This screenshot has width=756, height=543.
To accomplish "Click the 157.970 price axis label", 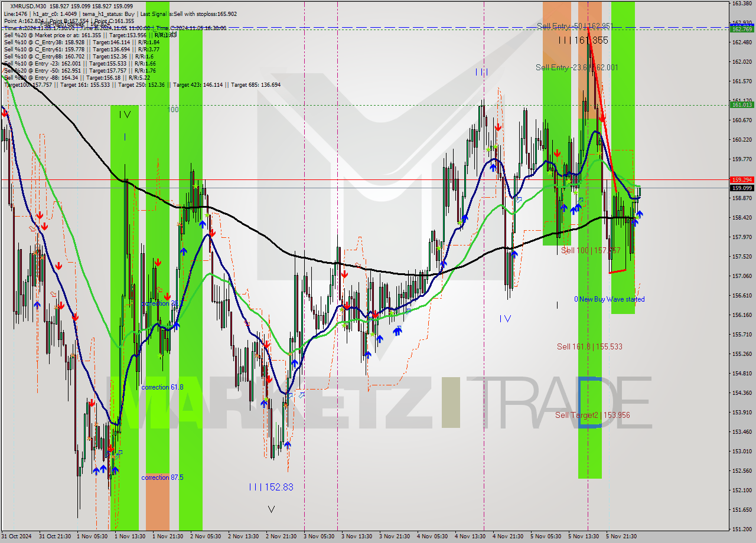I will [x=742, y=237].
